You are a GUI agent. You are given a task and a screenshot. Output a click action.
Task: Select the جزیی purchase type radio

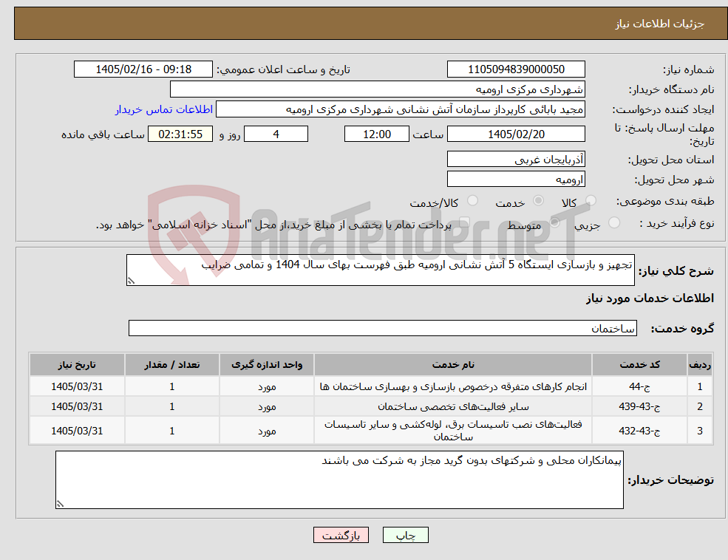(613, 222)
